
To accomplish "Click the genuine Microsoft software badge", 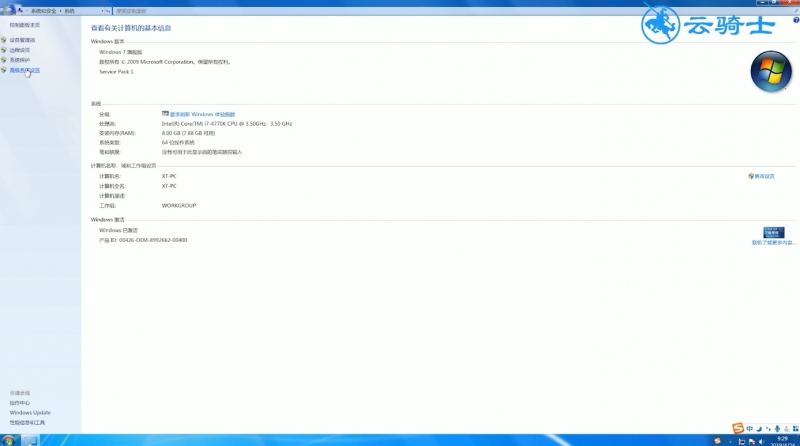I will (x=773, y=233).
